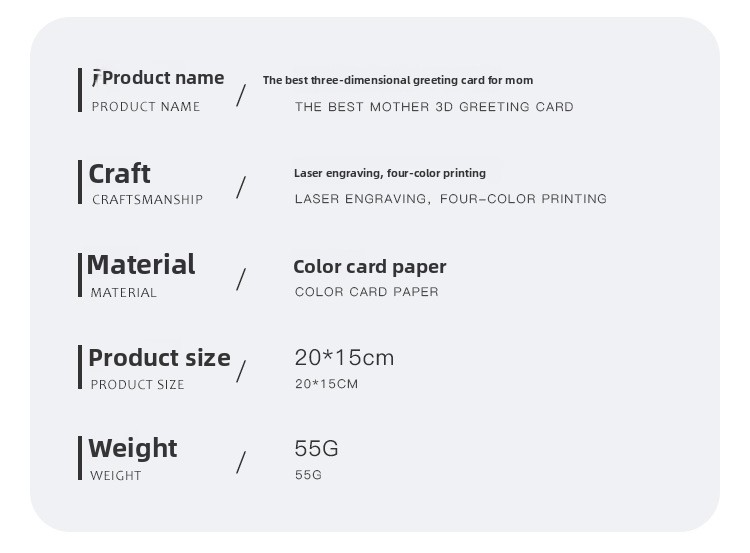Click the bold 'Material' heading
The height and width of the screenshot is (553, 750).
(x=141, y=265)
